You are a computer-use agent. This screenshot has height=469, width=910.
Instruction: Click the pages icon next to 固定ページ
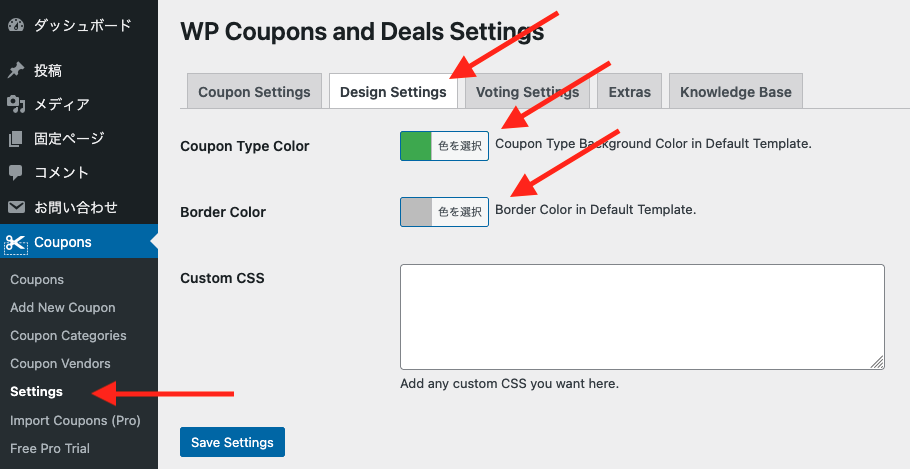[x=16, y=139]
